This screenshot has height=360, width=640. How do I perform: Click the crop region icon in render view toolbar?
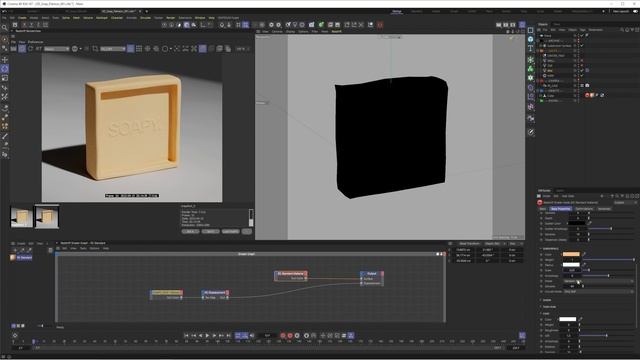pyautogui.click(x=95, y=49)
